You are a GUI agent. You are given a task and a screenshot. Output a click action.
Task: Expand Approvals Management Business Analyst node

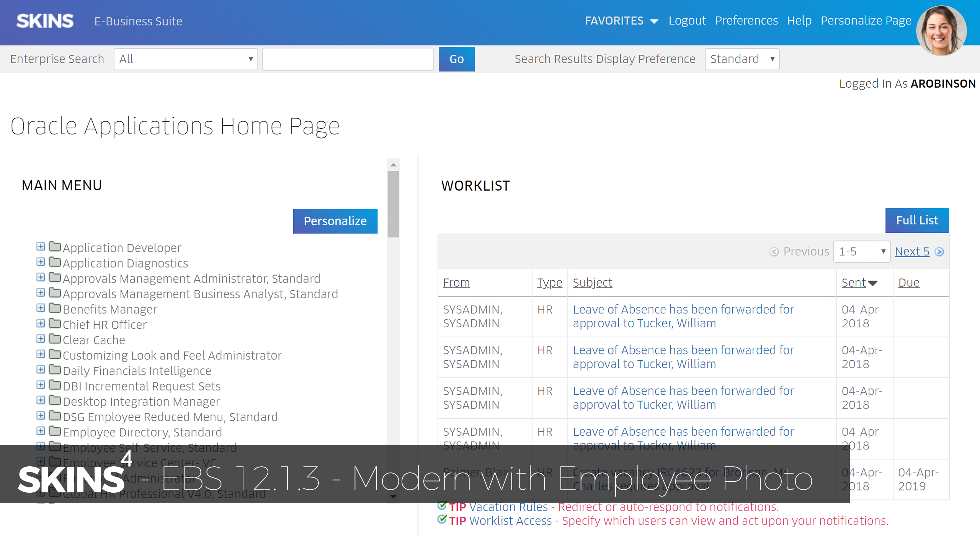[x=41, y=293]
